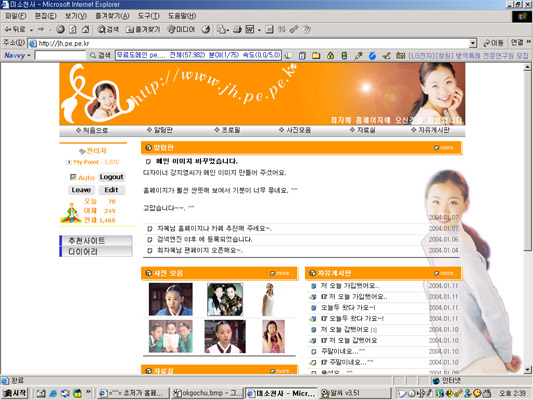This screenshot has width=533, height=400.
Task: Click 사진모음 in the site navigation bar
Action: coord(295,130)
